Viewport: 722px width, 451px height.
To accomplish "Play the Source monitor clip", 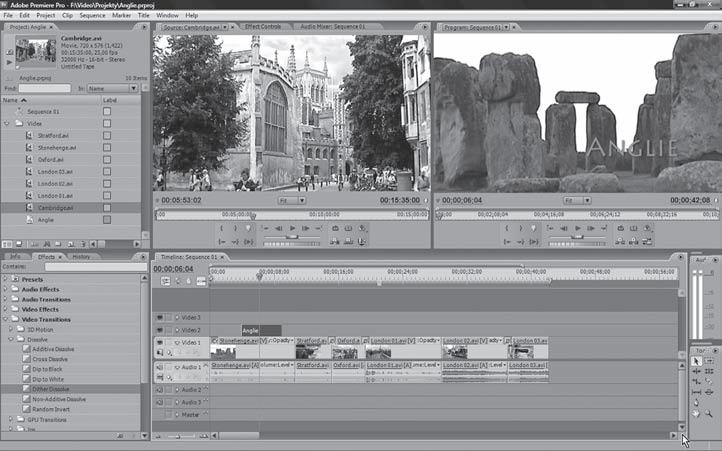I will coord(292,228).
